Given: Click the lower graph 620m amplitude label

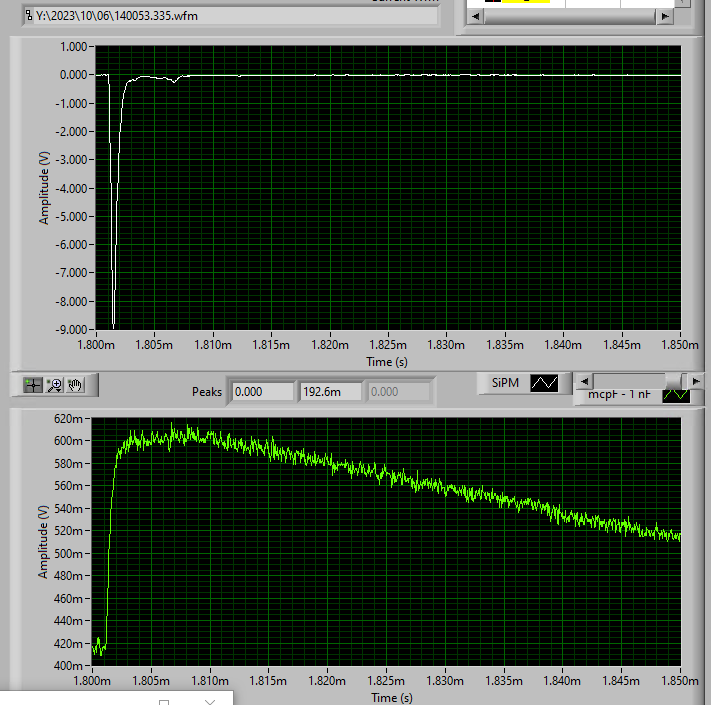Looking at the screenshot, I should [68, 418].
